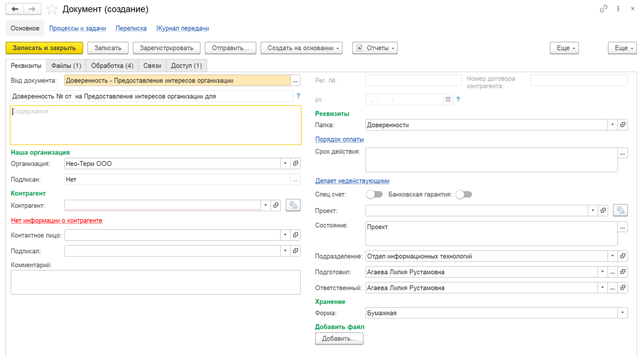This screenshot has width=644, height=357.
Task: Enable the Спец.счет switch
Action: (374, 194)
